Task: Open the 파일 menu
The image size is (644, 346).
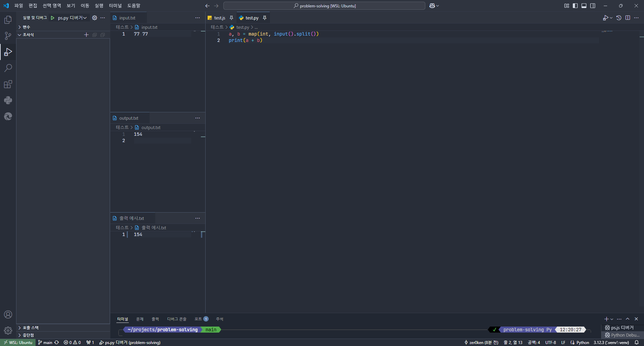Action: click(x=19, y=6)
